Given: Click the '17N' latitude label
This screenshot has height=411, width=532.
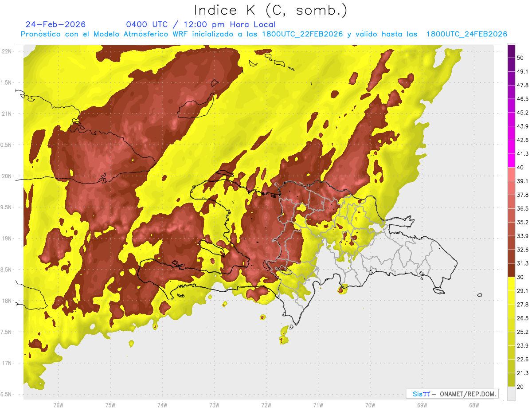Looking at the screenshot, I should tap(7, 363).
